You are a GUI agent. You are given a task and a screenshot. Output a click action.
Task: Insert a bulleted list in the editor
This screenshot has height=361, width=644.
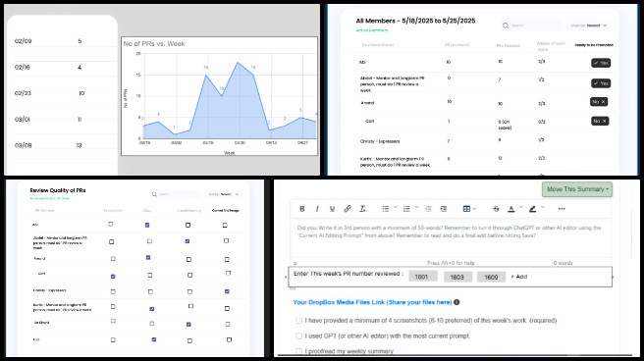pos(385,209)
